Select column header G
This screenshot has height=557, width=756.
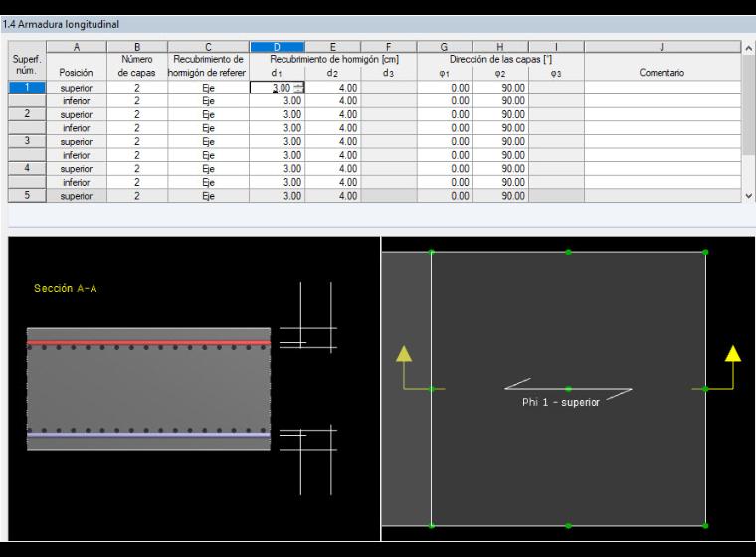[x=445, y=47]
